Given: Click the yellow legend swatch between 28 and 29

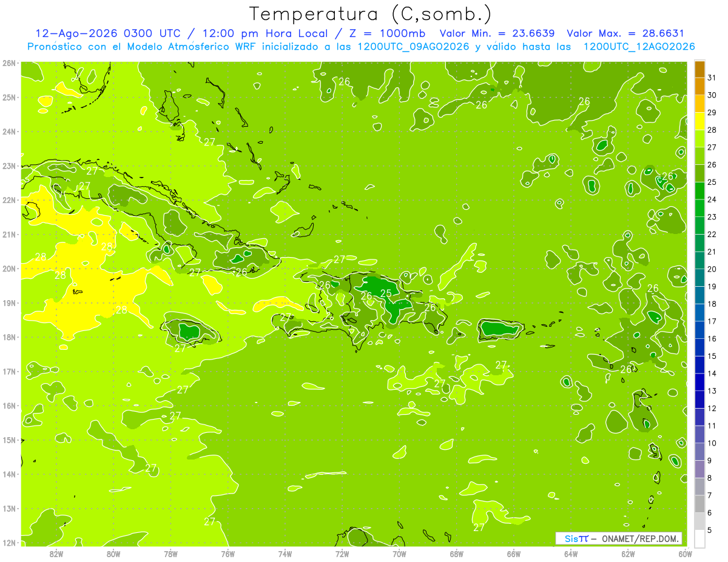Looking at the screenshot, I should click(x=699, y=121).
